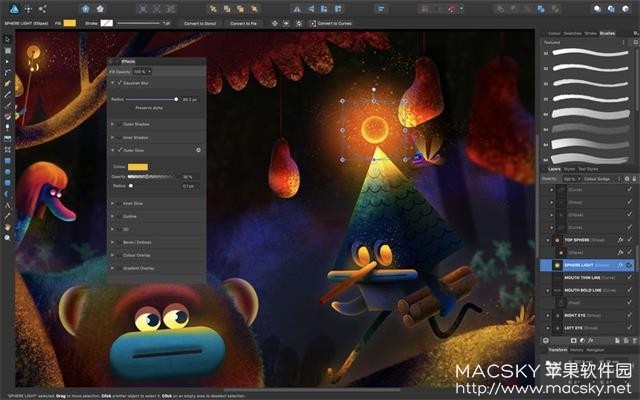Select the Transparency tool
This screenshot has width=640, height=400.
pos(7,127)
